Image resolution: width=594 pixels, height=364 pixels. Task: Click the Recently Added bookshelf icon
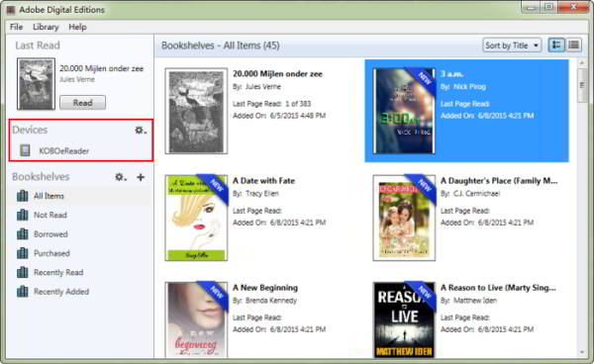23,292
